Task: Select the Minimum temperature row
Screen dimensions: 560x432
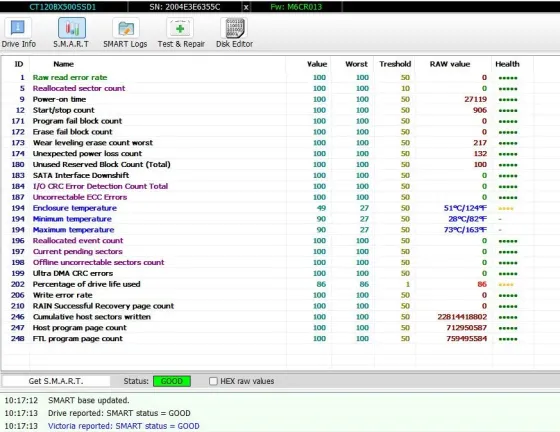Action: [x=268, y=219]
